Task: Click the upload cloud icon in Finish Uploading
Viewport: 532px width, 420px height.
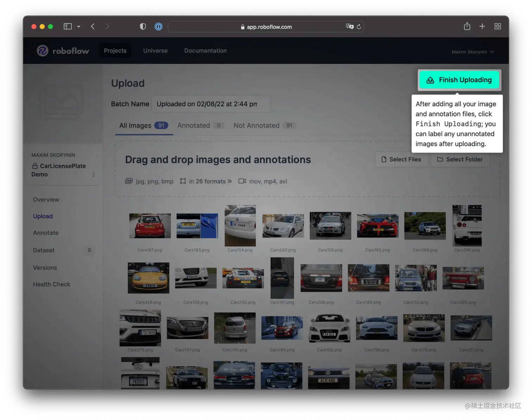Action: click(x=430, y=80)
